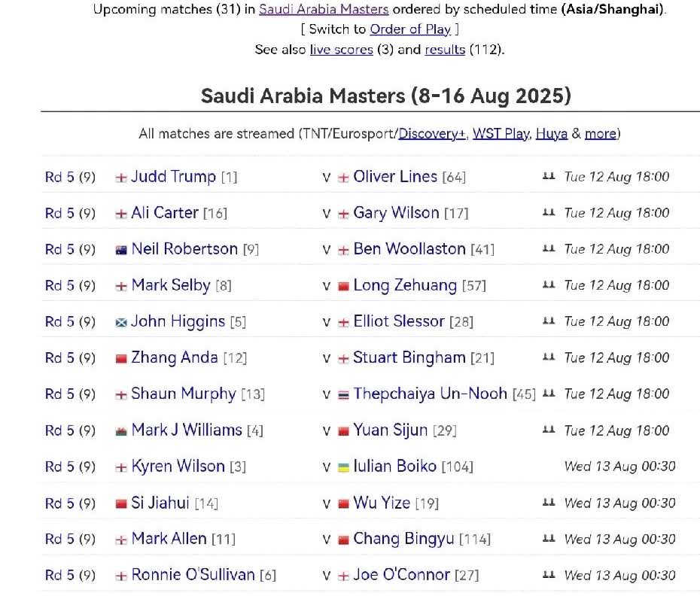Open Saudi Arabia Masters tournament link
700x602 pixels.
(324, 10)
